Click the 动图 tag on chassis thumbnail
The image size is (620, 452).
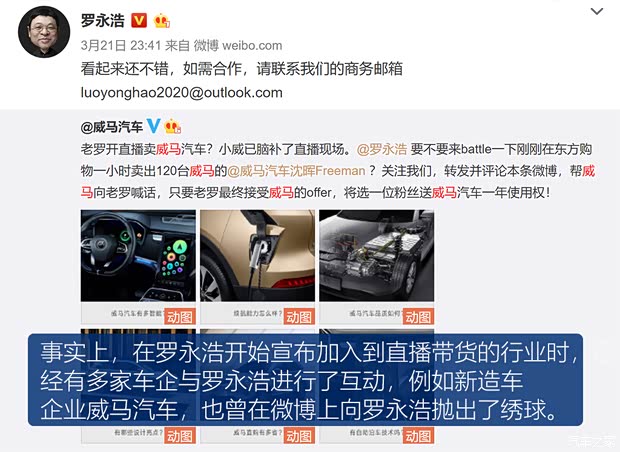click(x=418, y=317)
